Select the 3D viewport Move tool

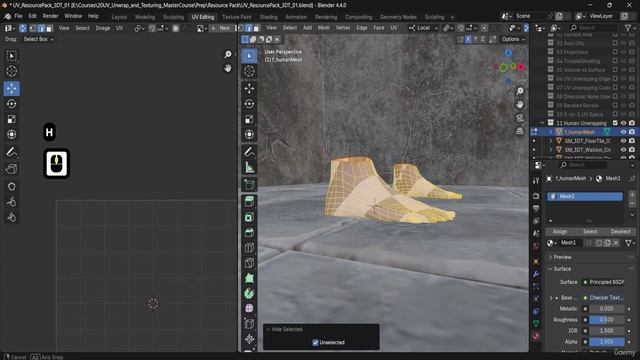tap(249, 88)
